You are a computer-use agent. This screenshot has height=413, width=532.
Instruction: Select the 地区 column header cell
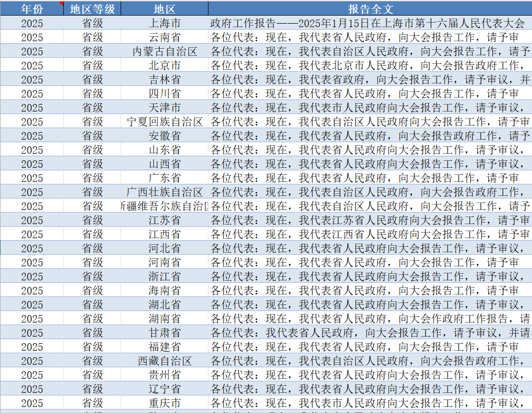pos(165,9)
